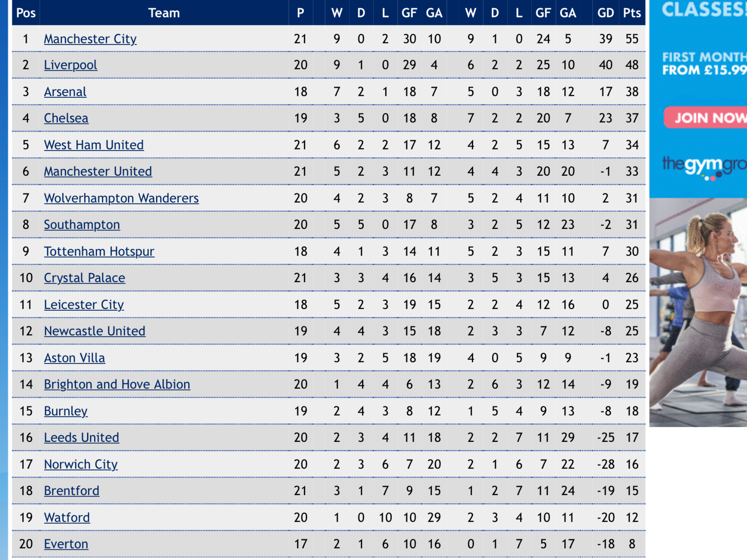
Task: Open Wolverhampton Wanderers team link
Action: pyautogui.click(x=121, y=198)
